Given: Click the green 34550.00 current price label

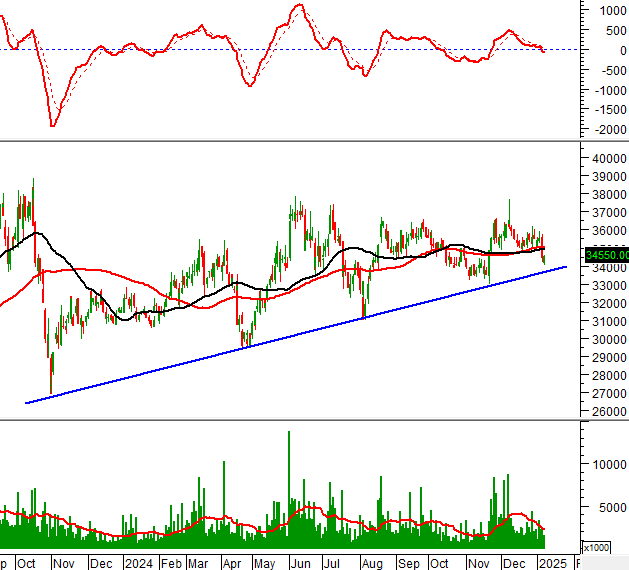Looking at the screenshot, I should tap(607, 255).
